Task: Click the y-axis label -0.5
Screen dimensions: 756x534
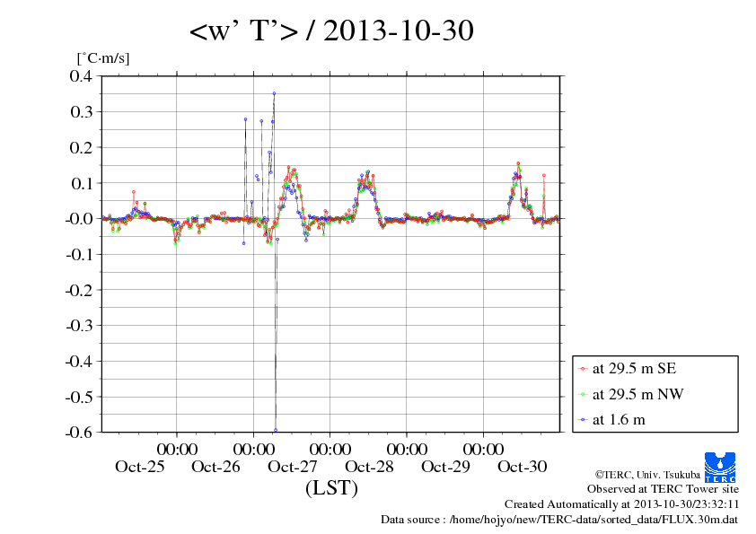Action: coord(79,397)
